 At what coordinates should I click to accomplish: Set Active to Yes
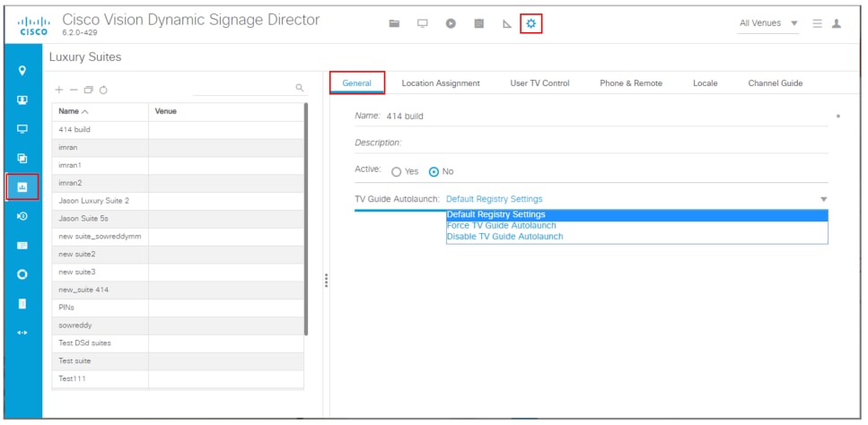coord(396,172)
